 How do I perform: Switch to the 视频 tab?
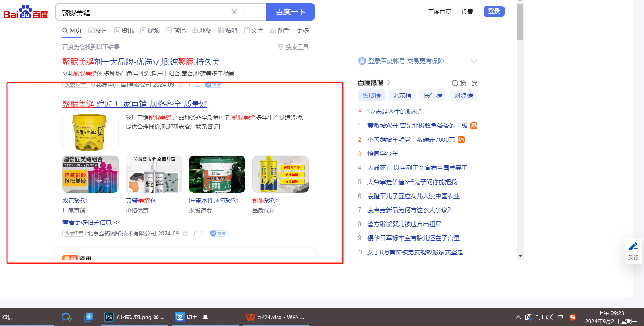point(150,30)
